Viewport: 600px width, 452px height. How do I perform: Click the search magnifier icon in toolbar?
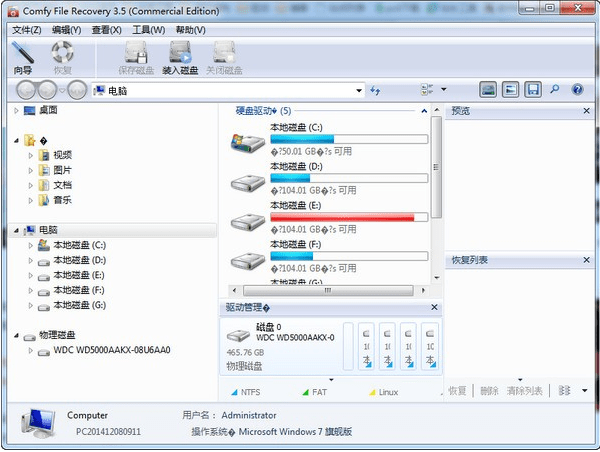[555, 90]
